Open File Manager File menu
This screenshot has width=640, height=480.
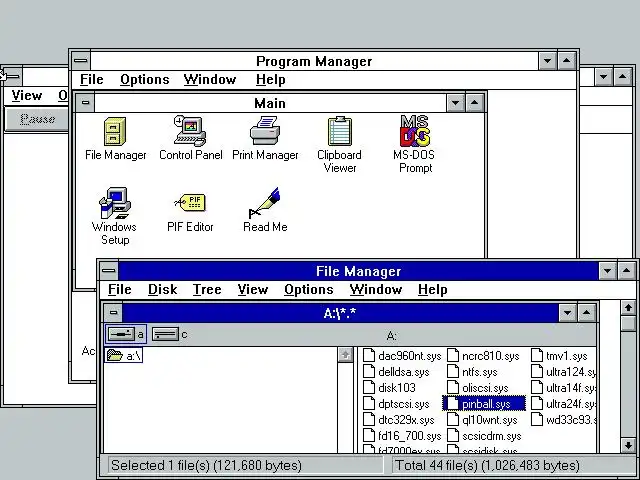click(120, 289)
